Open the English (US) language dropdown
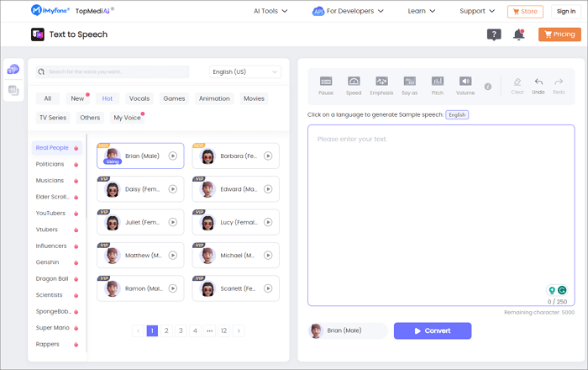The width and height of the screenshot is (588, 370). point(245,71)
